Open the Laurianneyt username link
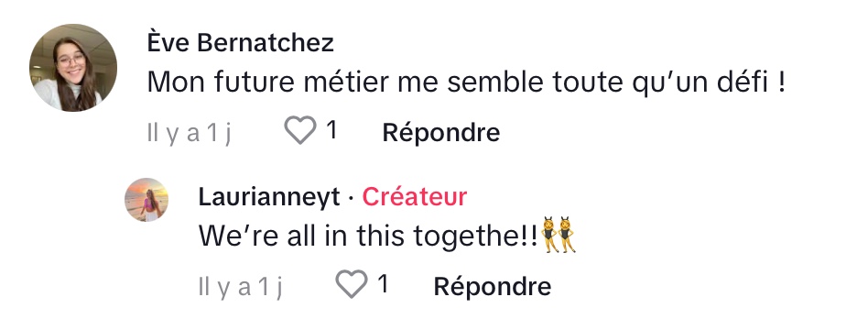The width and height of the screenshot is (868, 330). coord(269,197)
